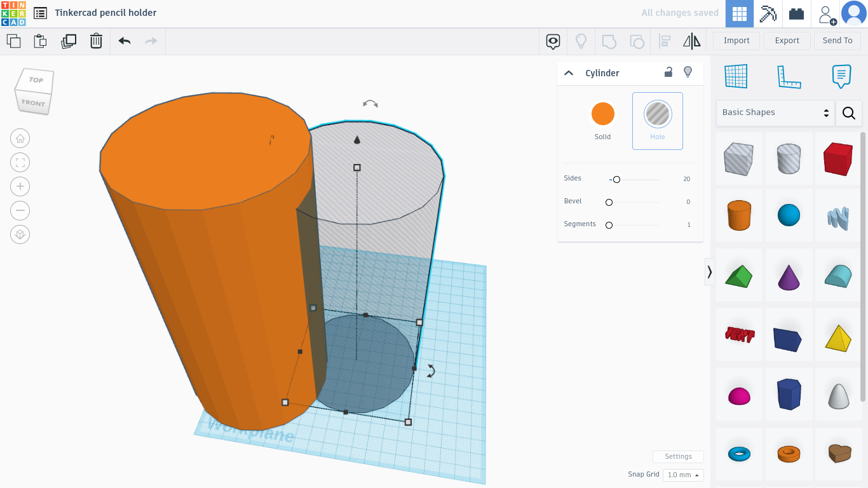This screenshot has width=868, height=488.
Task: Hide the selected cylinder shape
Action: point(688,72)
